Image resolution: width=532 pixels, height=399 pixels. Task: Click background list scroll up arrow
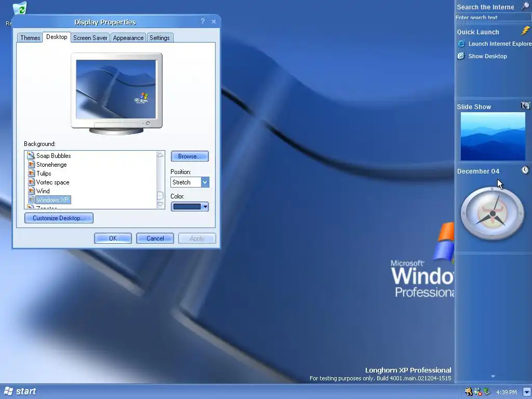tap(161, 155)
